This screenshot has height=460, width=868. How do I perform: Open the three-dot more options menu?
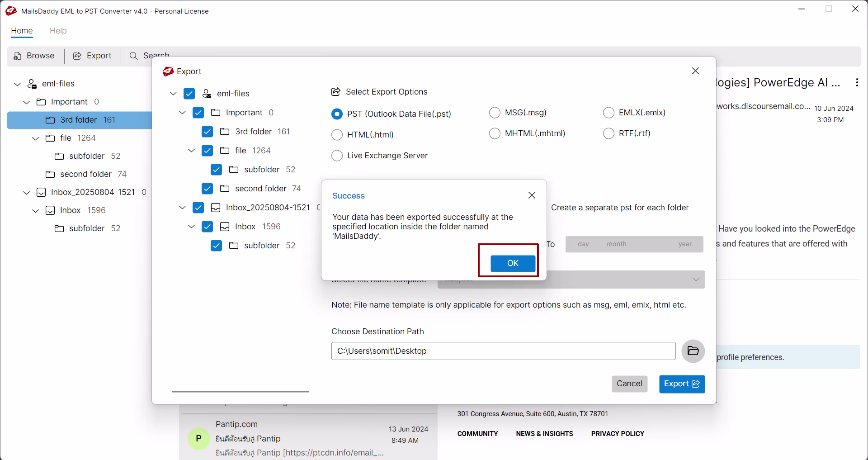pos(857,82)
